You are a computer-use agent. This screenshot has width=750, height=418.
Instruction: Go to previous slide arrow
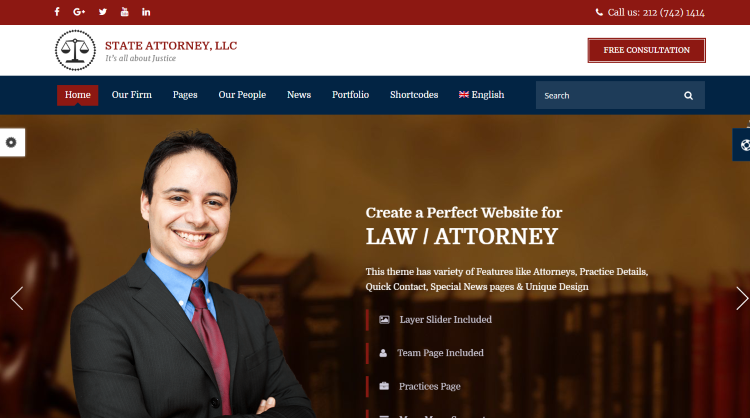click(x=17, y=298)
